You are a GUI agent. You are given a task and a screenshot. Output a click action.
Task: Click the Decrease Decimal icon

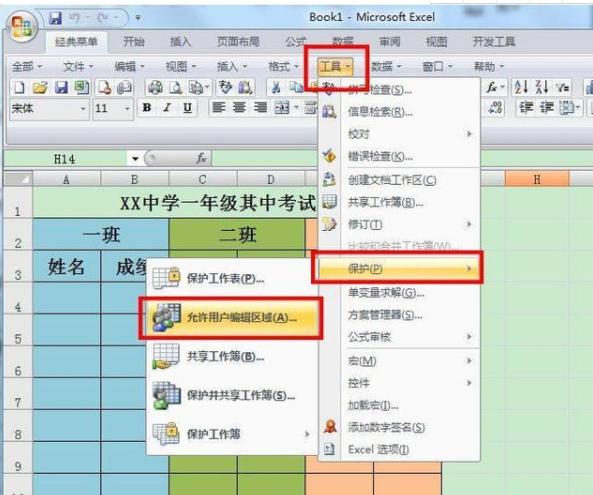pyautogui.click(x=495, y=108)
